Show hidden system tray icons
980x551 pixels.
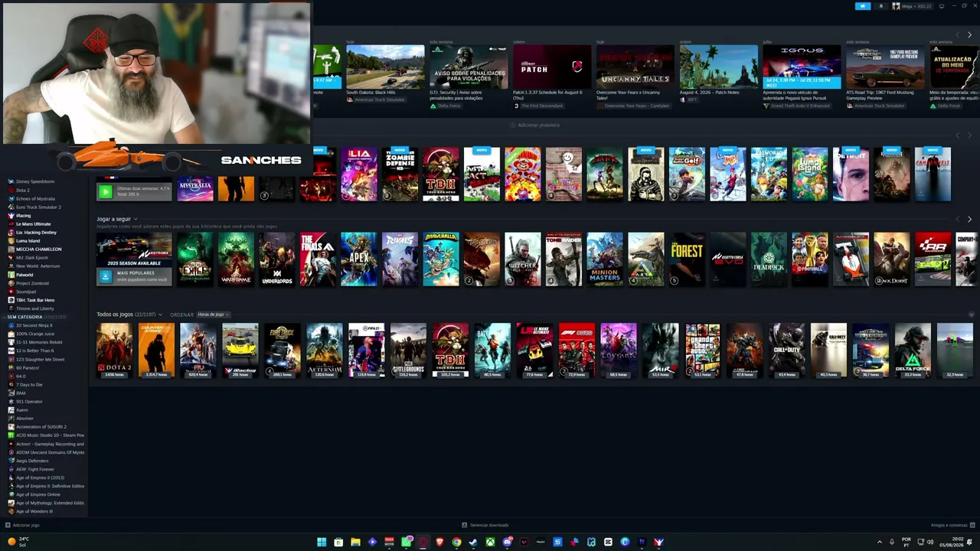[x=879, y=542]
